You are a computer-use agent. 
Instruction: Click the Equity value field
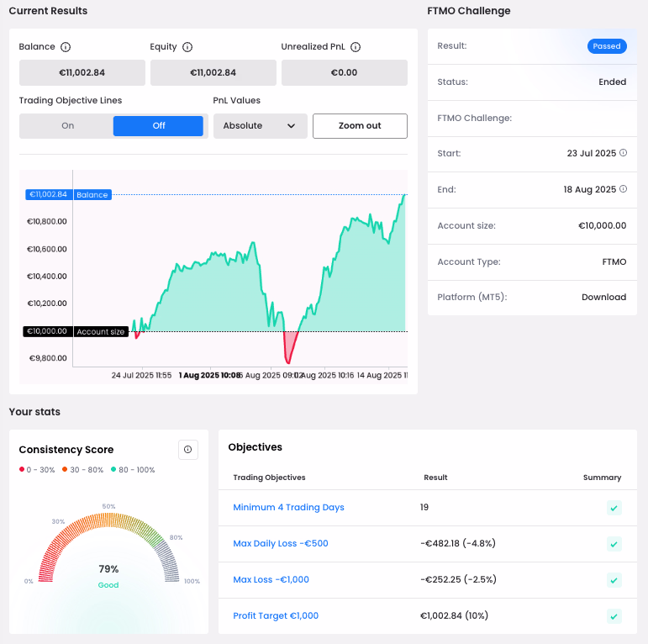[x=213, y=73]
